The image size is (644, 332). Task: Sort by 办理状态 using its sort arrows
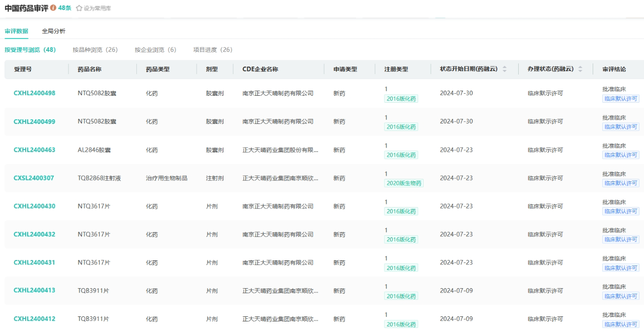(x=580, y=69)
